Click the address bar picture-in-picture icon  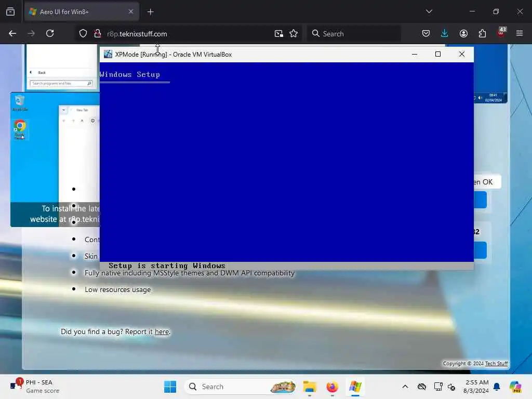coord(279,34)
